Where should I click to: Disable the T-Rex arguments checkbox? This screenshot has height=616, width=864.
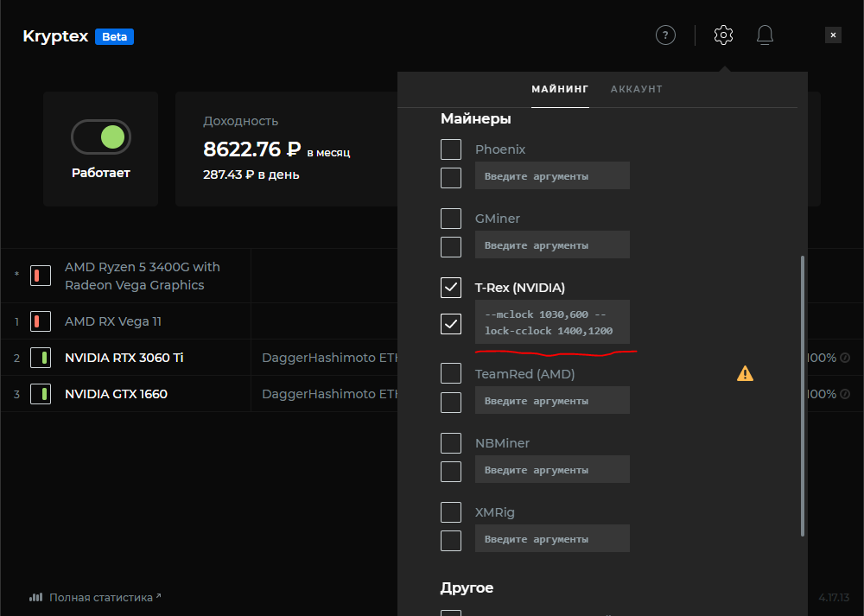[451, 324]
